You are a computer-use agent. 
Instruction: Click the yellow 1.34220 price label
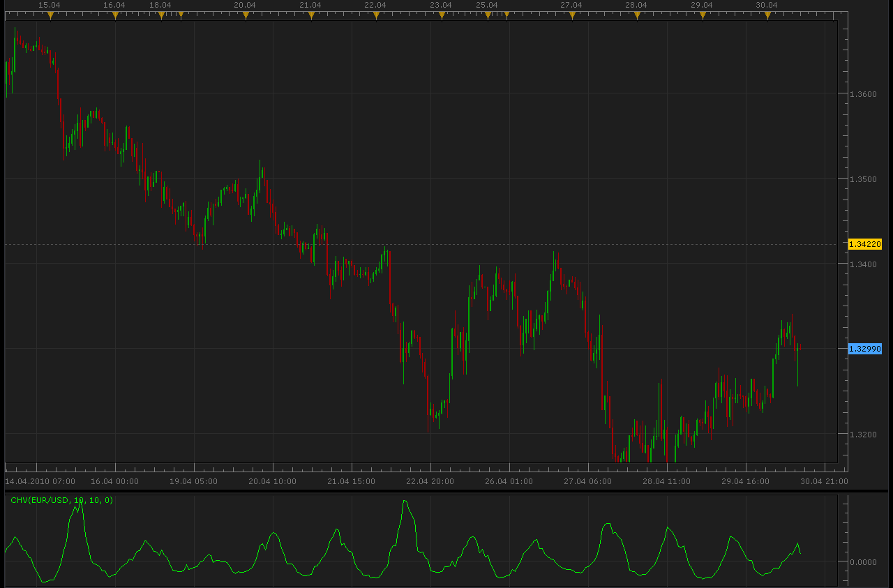point(865,244)
